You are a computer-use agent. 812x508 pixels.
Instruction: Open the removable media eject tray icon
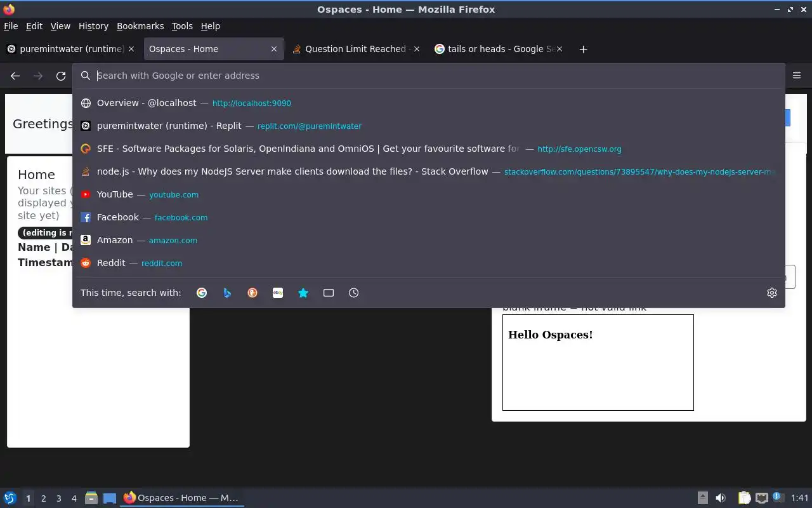click(x=703, y=498)
